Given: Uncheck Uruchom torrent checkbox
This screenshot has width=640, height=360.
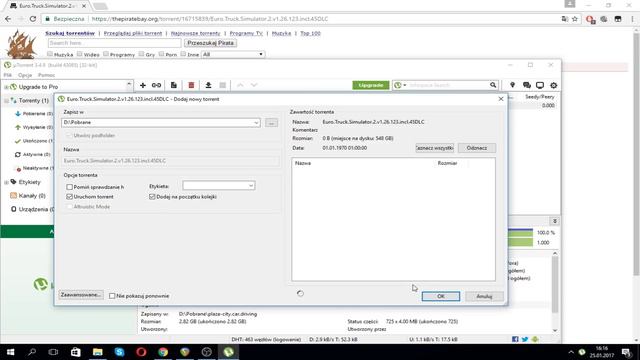Looking at the screenshot, I should pos(69,197).
